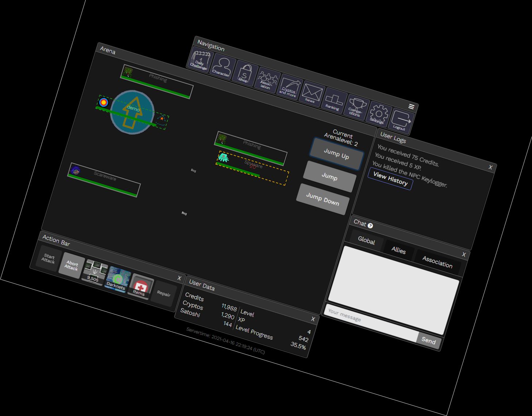The image size is (532, 416).
Task: Click the Chat help question mark
Action: click(x=370, y=226)
